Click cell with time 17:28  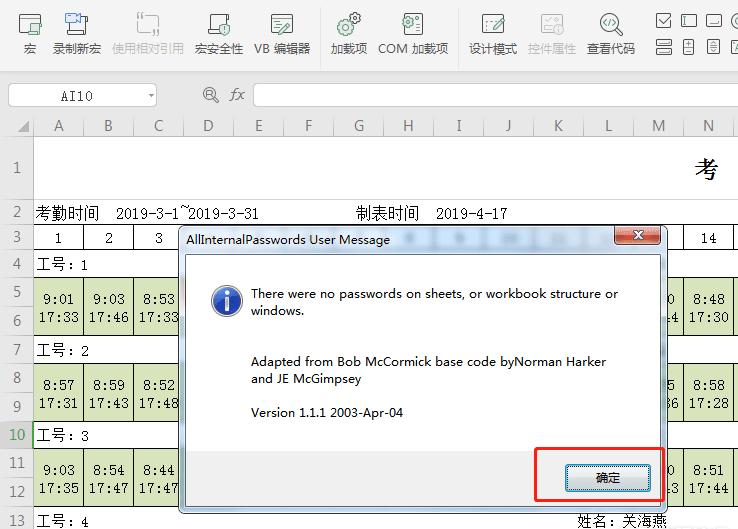(708, 403)
